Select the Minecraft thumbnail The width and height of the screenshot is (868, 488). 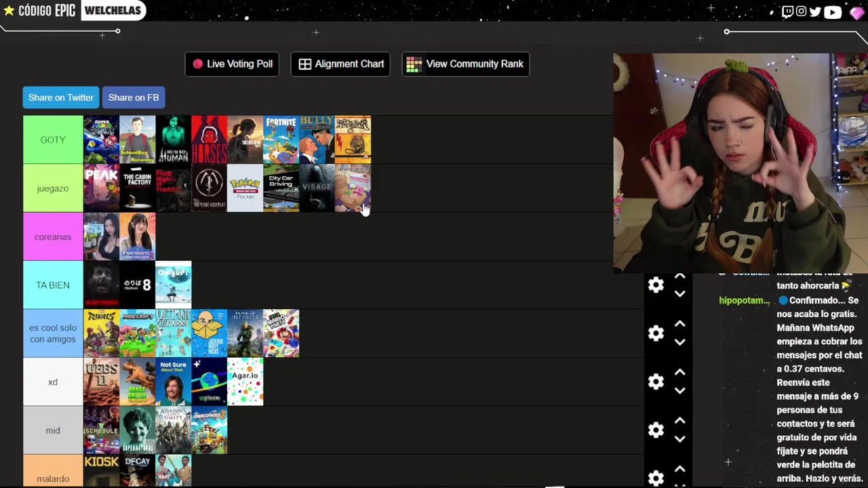pos(137,333)
